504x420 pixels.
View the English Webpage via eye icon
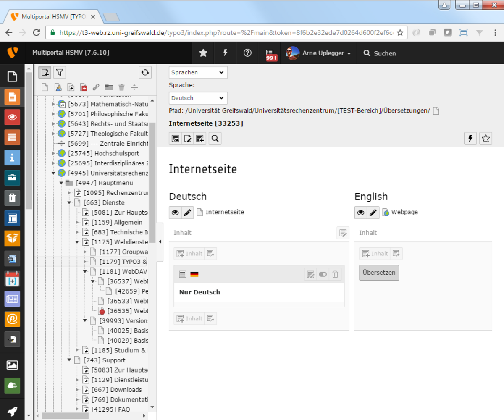click(x=360, y=213)
